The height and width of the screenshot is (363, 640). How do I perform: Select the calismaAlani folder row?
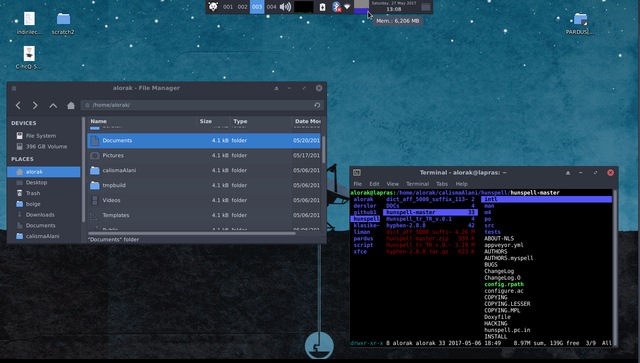[x=204, y=170]
